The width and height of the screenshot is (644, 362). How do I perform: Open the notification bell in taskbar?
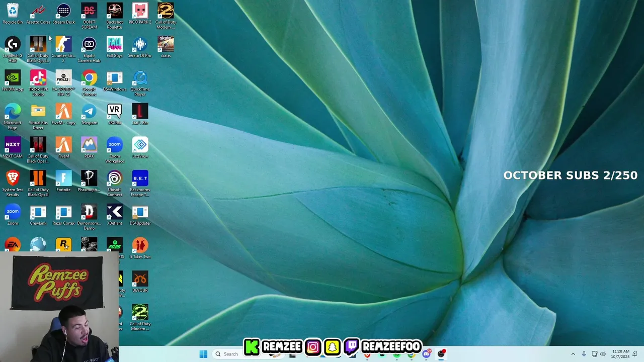[x=635, y=354]
